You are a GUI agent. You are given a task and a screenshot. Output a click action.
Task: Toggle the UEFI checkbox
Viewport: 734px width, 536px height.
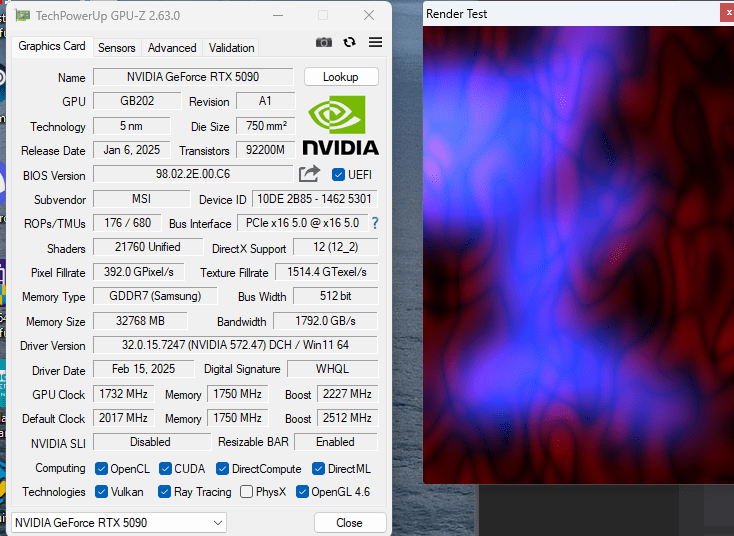tap(338, 175)
